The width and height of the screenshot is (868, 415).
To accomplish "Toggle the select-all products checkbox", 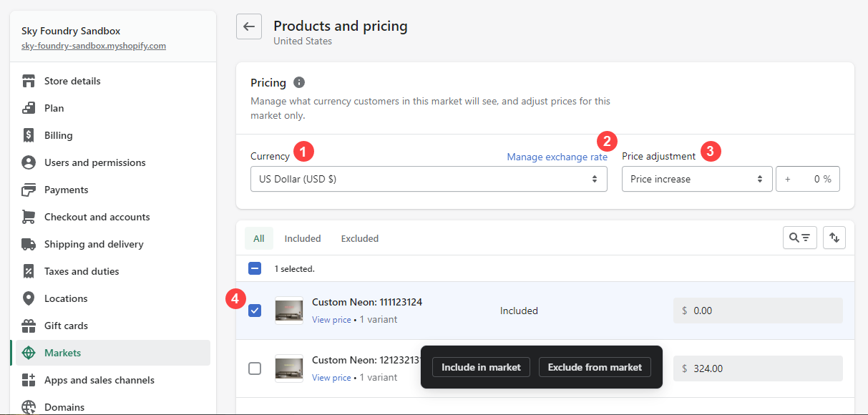I will (255, 268).
